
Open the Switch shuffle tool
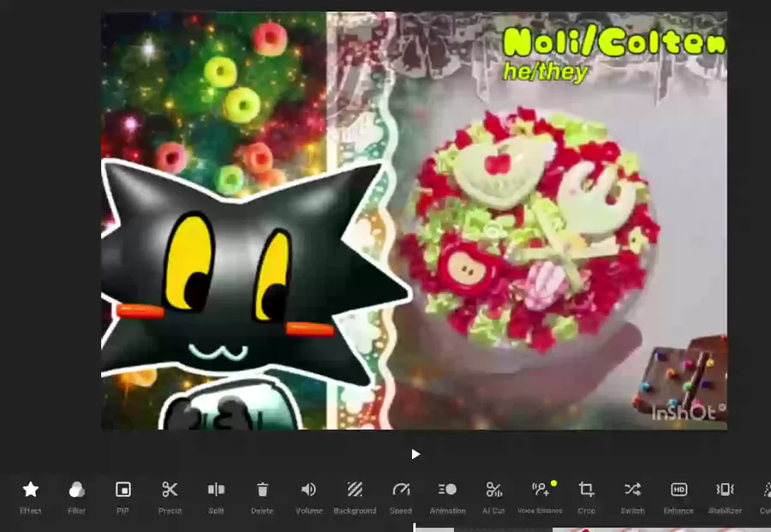click(632, 497)
